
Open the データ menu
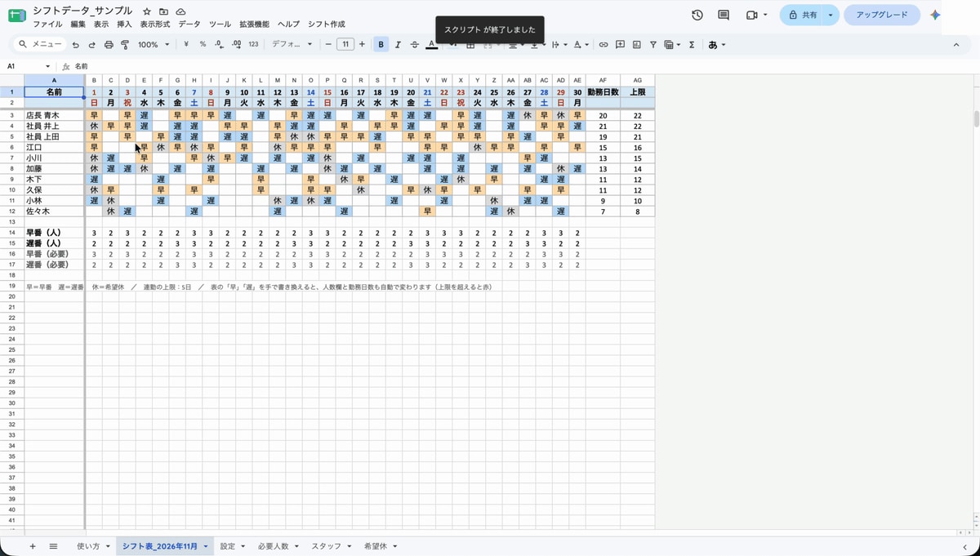(189, 24)
